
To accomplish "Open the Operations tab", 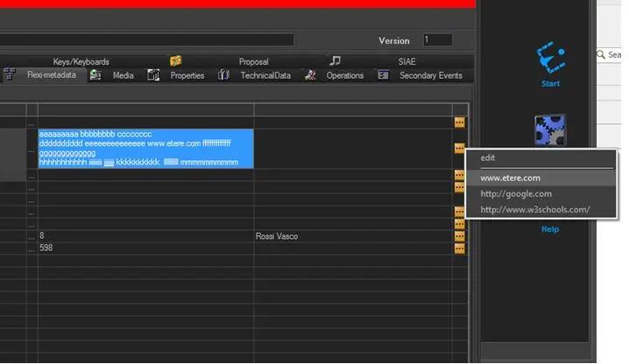I will [344, 75].
